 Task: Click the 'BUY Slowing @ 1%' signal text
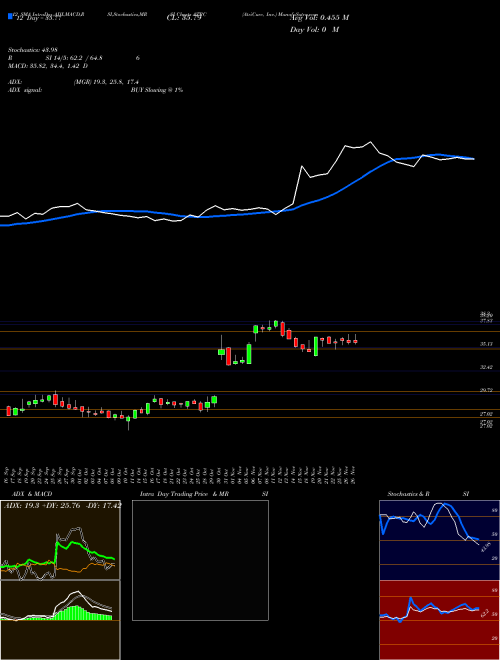click(x=157, y=90)
